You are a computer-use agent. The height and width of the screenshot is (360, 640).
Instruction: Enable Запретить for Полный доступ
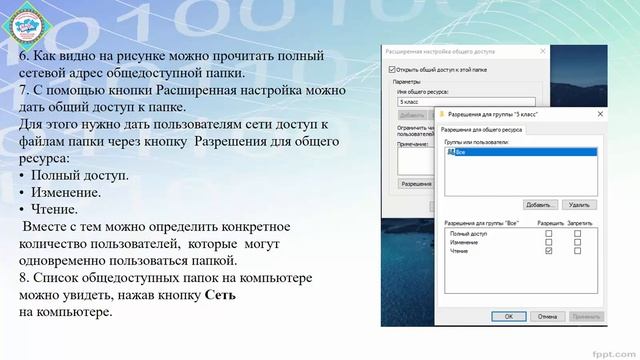coord(577,233)
